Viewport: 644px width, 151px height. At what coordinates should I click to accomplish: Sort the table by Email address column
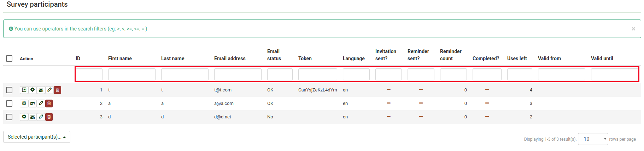230,58
